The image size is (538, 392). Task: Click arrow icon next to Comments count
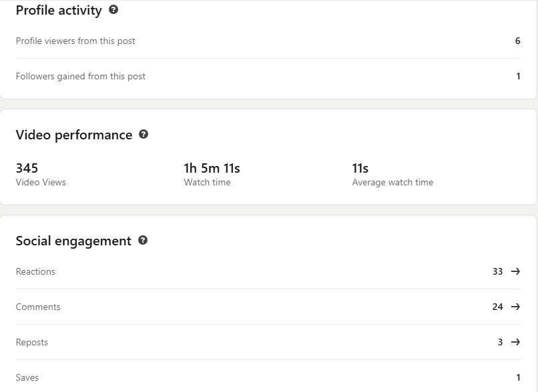point(515,307)
